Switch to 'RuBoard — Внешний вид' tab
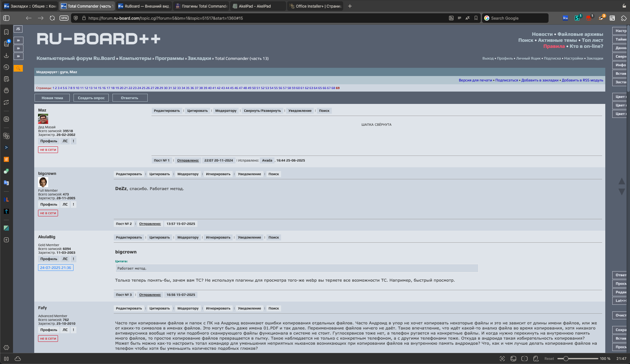 [144, 6]
